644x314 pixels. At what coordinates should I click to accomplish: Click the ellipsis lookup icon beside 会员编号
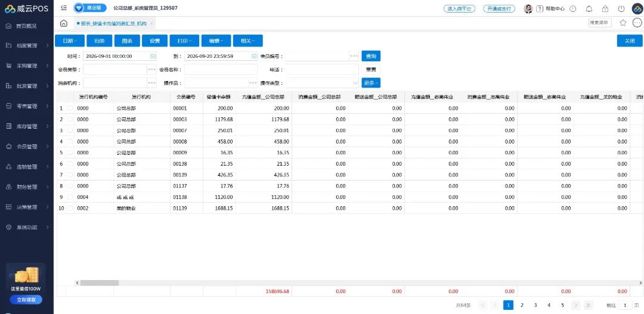pyautogui.click(x=354, y=56)
